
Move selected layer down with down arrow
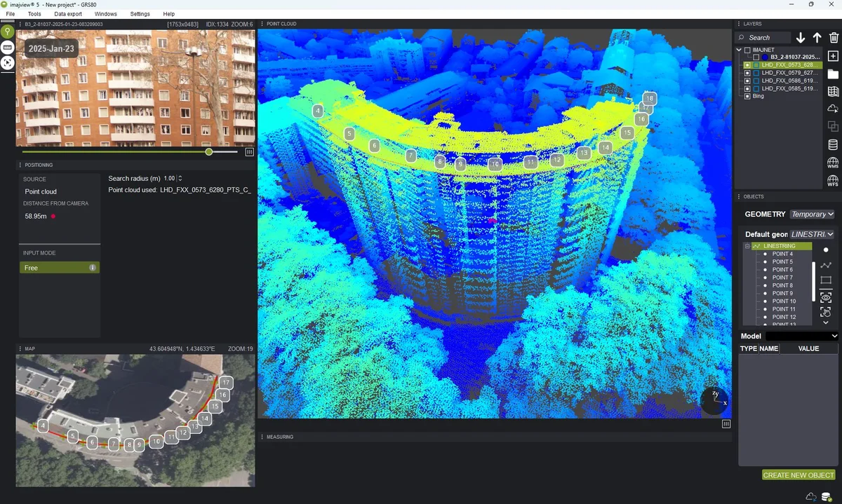click(801, 38)
